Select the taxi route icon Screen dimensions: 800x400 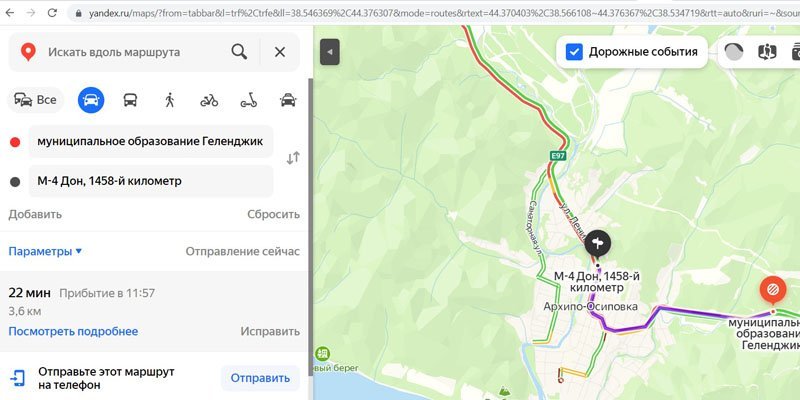(288, 100)
